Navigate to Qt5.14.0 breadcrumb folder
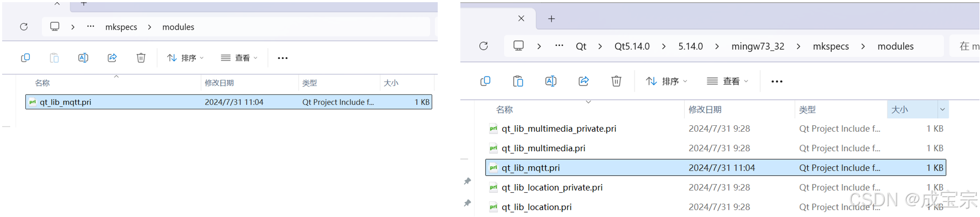This screenshot has height=217, width=980. tap(632, 46)
